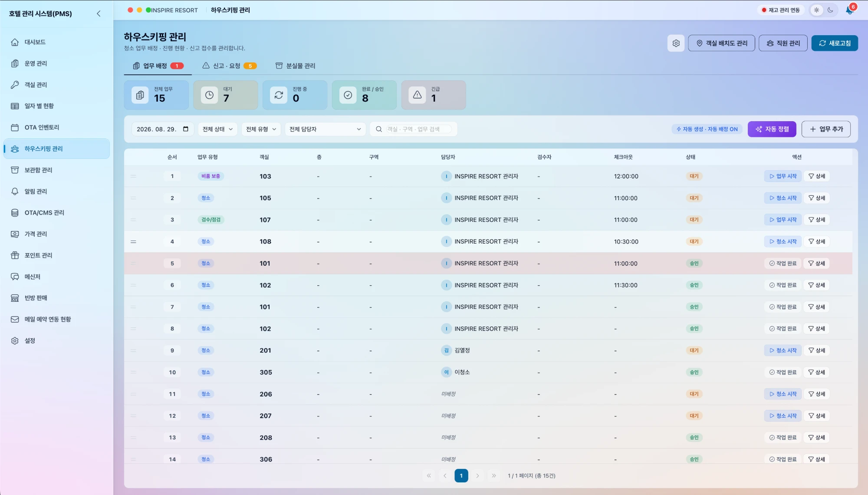Toggle 자동 생성 · 자동 배정 ON
The width and height of the screenshot is (868, 495).
707,129
